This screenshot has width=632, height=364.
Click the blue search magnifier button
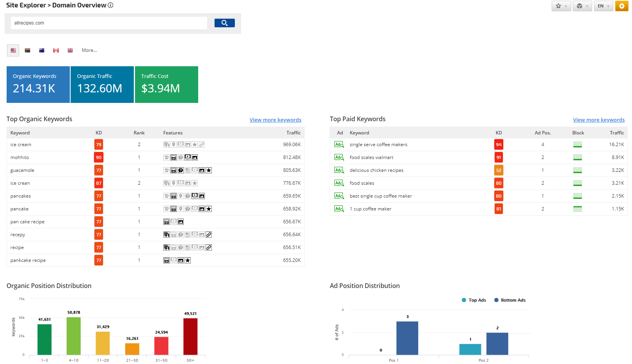[x=224, y=23]
